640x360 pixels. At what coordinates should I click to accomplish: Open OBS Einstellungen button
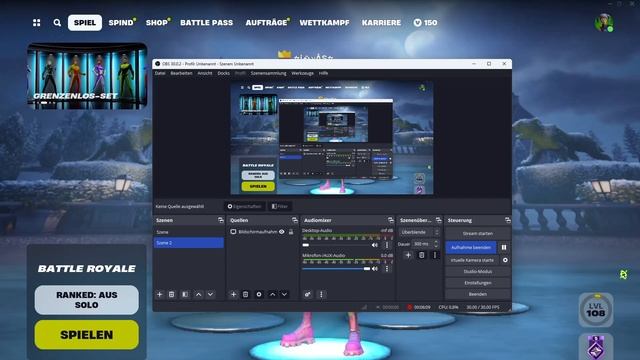click(478, 283)
